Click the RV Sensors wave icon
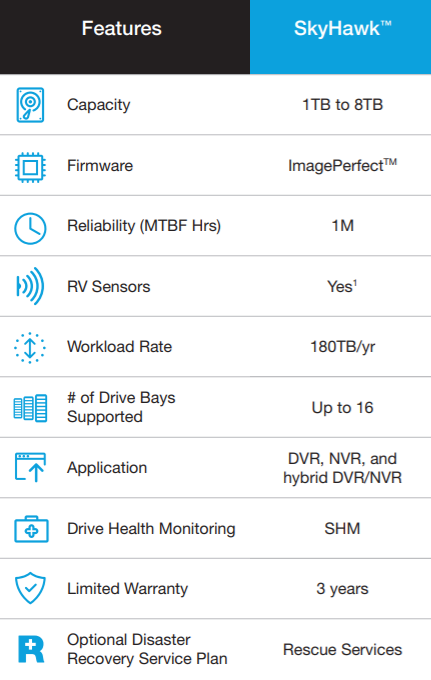 (x=30, y=286)
